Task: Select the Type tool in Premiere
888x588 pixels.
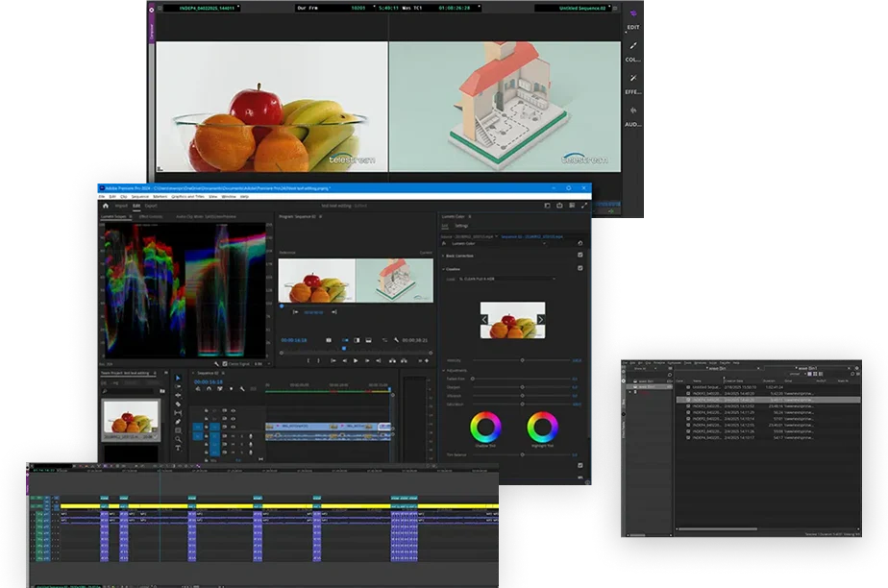Action: coord(178,448)
